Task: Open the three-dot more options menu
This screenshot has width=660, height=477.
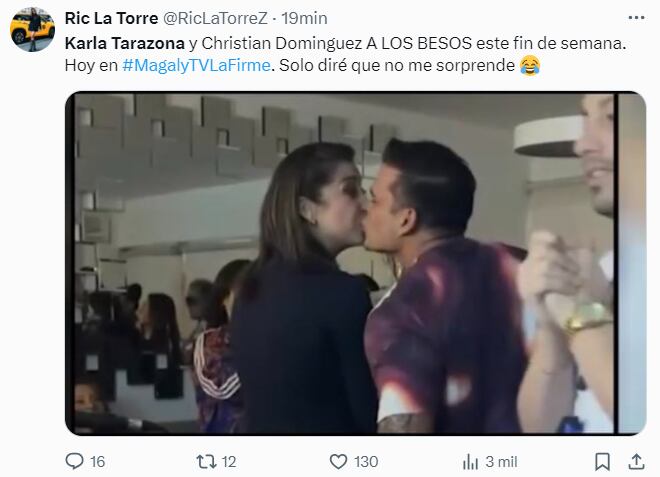Action: coord(636,18)
